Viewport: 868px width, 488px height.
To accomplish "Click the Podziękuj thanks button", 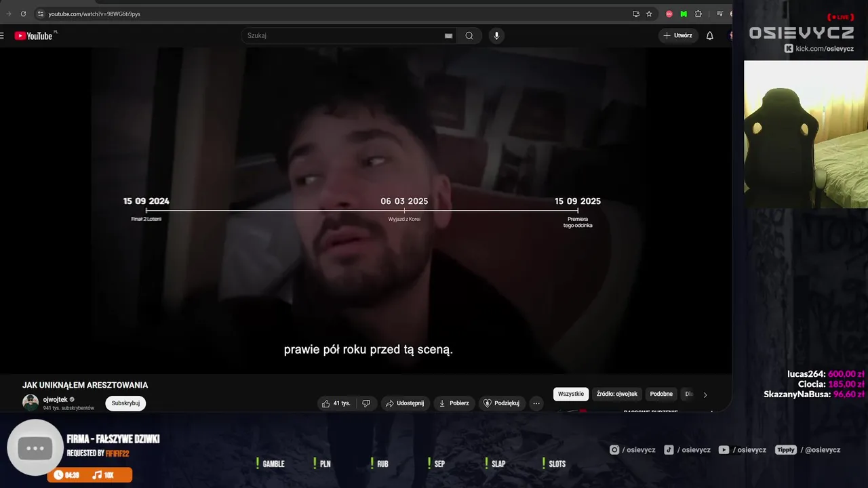I will tap(501, 403).
